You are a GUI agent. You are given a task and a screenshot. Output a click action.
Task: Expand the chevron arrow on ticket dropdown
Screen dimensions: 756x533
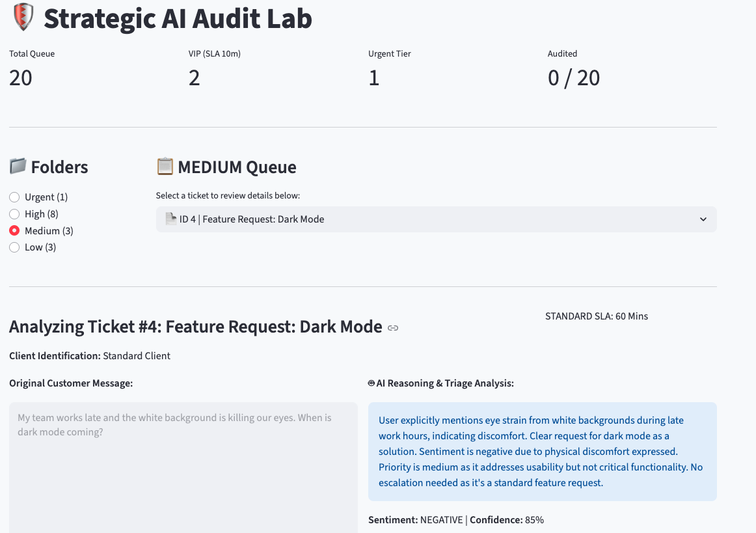click(x=703, y=219)
